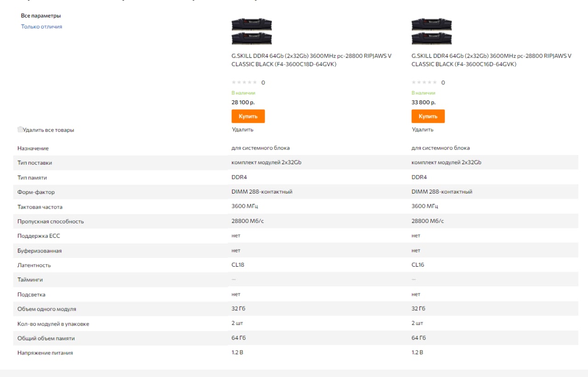Click trash icon beside Удалить все товары
The width and height of the screenshot is (588, 377).
[20, 130]
